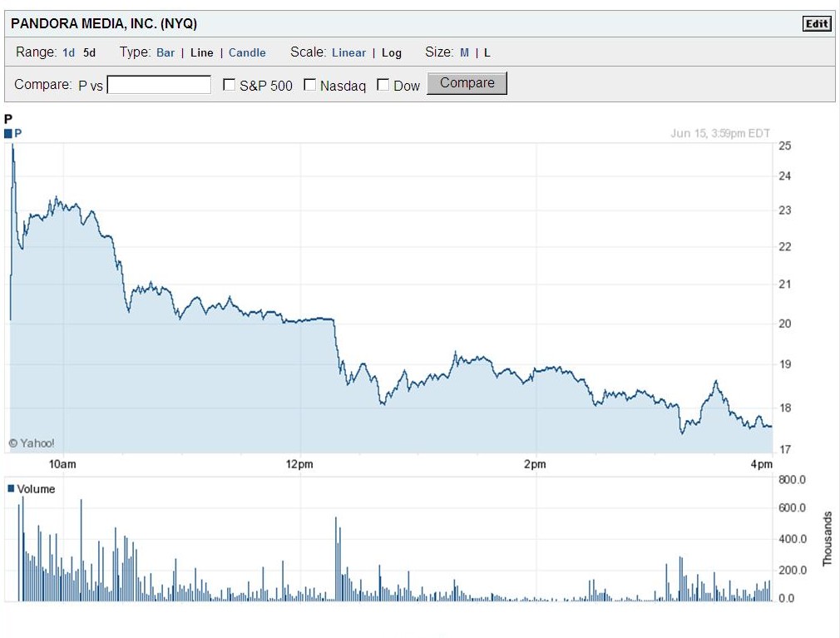The height and width of the screenshot is (638, 840).
Task: Click the 2pm time axis label
Action: (x=535, y=464)
